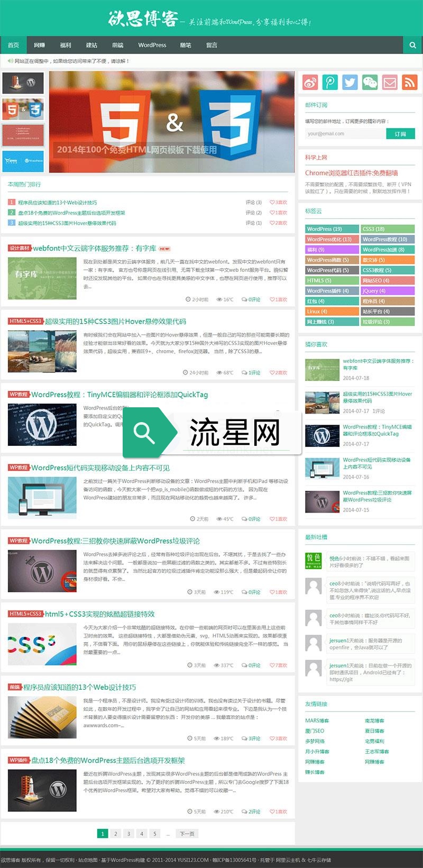Click the WP插件 category badge

[x=19, y=760]
